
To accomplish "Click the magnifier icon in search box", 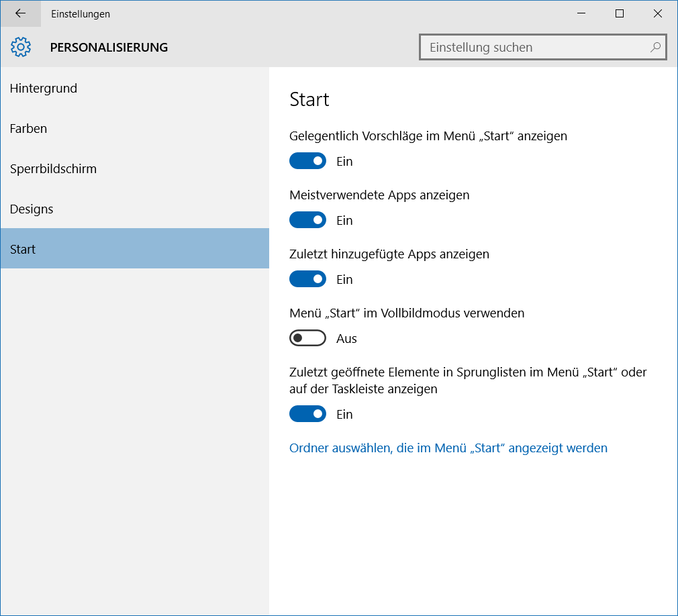I will 655,47.
